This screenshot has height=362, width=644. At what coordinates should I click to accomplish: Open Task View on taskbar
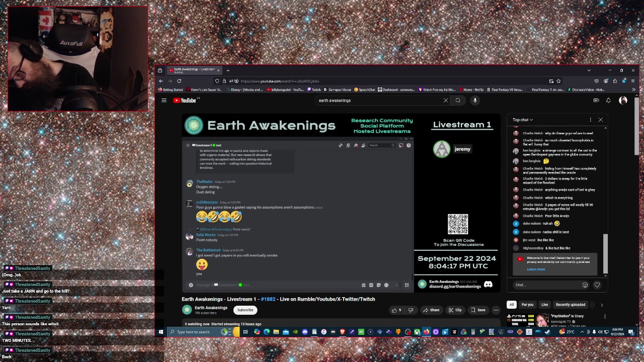click(246, 332)
